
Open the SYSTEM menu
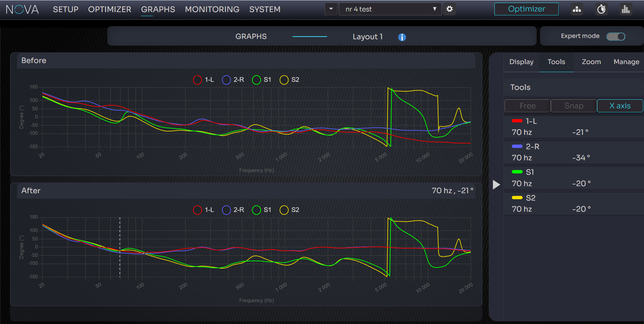265,9
